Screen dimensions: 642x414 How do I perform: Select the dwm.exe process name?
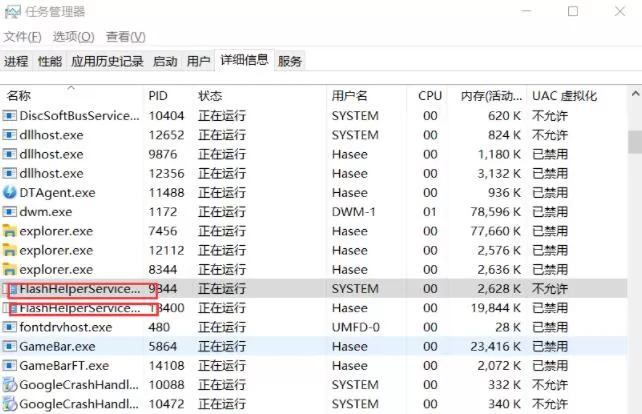coord(46,212)
